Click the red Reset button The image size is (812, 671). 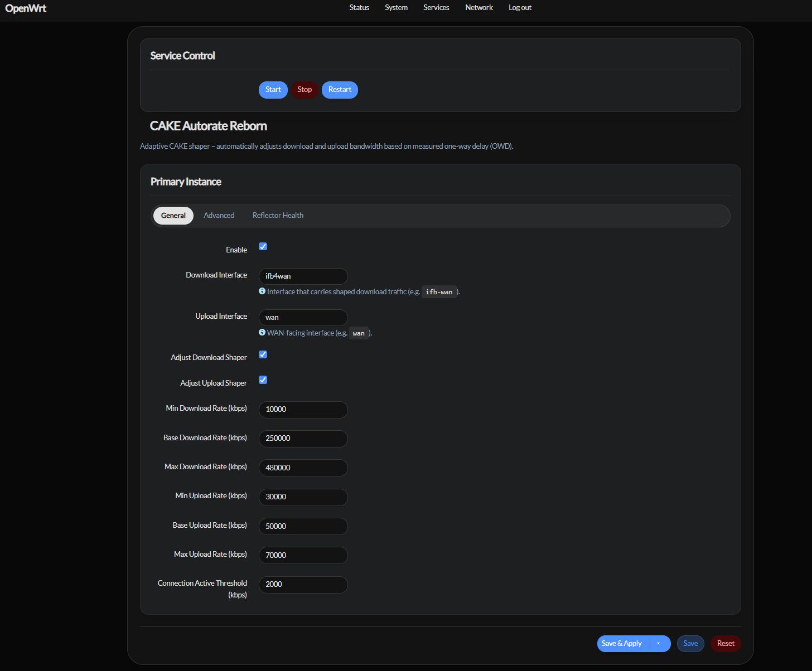coord(726,644)
